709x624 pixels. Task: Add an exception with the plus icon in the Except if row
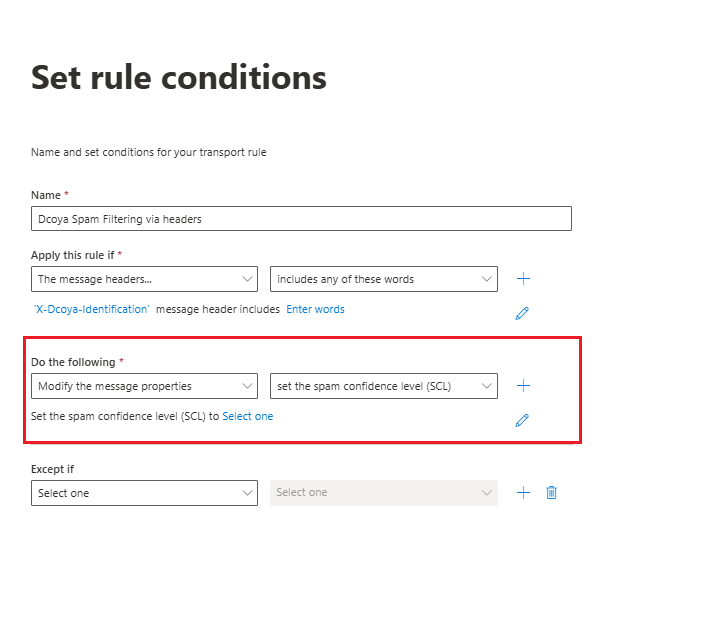click(x=523, y=492)
